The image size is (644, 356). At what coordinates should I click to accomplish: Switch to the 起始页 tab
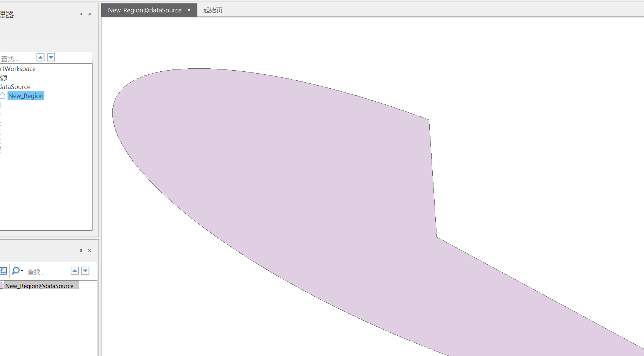213,10
